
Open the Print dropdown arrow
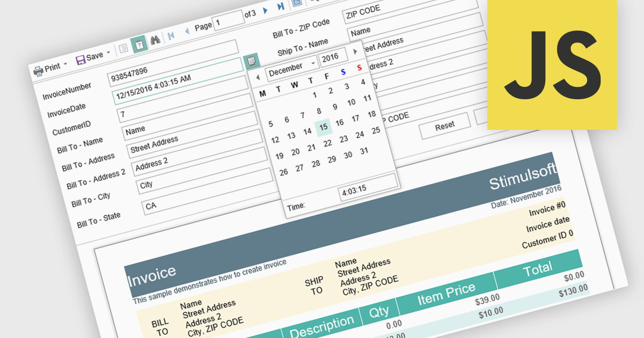[x=65, y=64]
